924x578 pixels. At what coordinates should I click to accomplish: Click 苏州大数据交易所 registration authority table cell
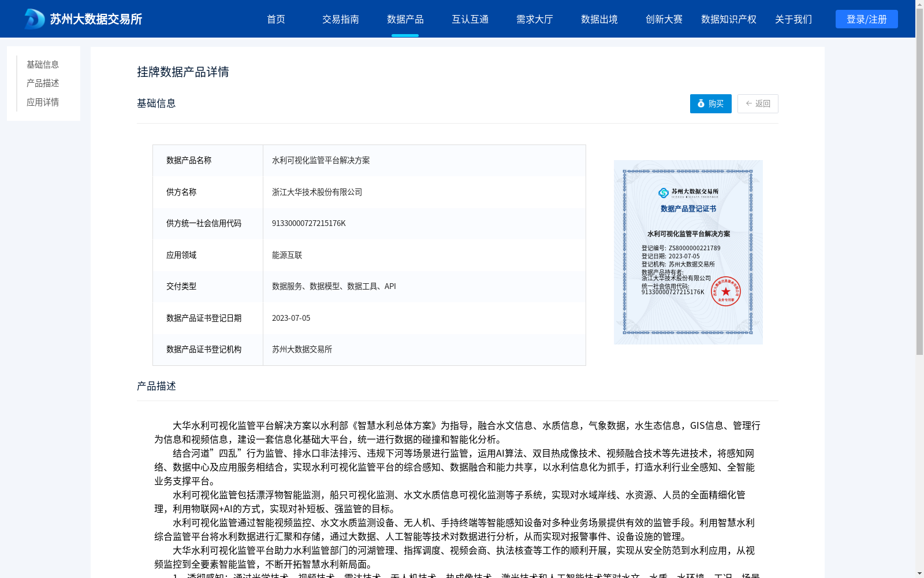[x=424, y=350]
